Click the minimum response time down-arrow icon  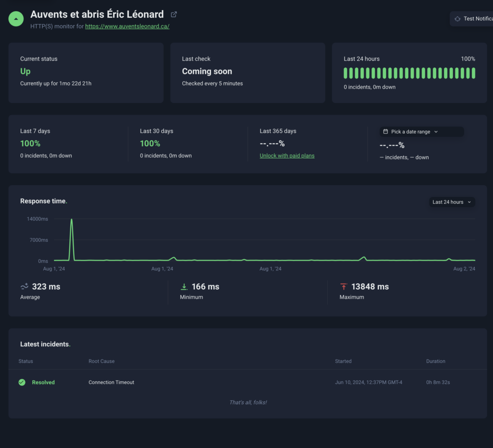[184, 287]
